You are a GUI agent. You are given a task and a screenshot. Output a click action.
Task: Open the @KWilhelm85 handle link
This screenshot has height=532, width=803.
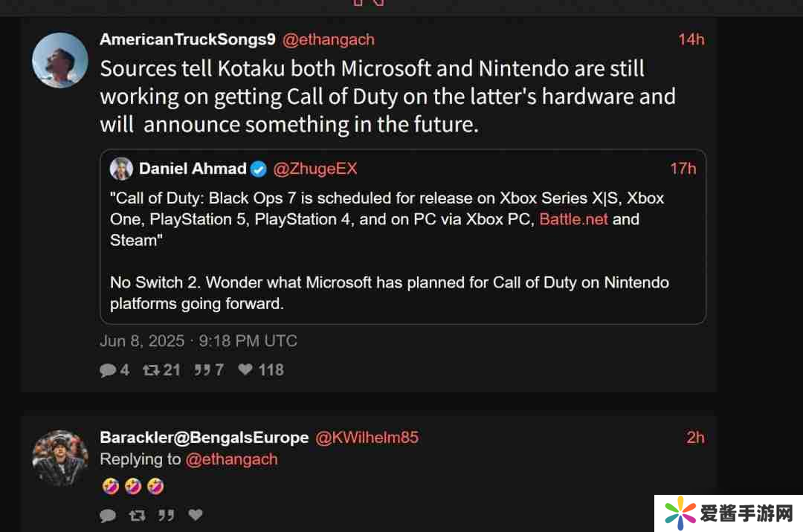click(367, 437)
